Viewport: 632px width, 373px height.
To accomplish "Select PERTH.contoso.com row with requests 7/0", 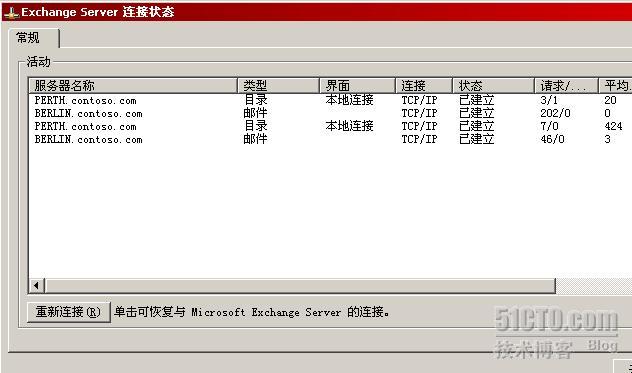I will point(331,126).
